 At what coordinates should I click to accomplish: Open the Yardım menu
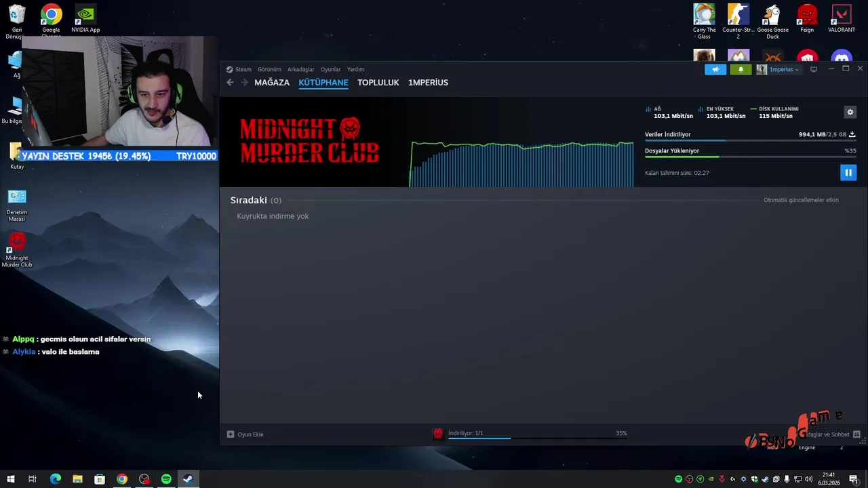coord(355,69)
